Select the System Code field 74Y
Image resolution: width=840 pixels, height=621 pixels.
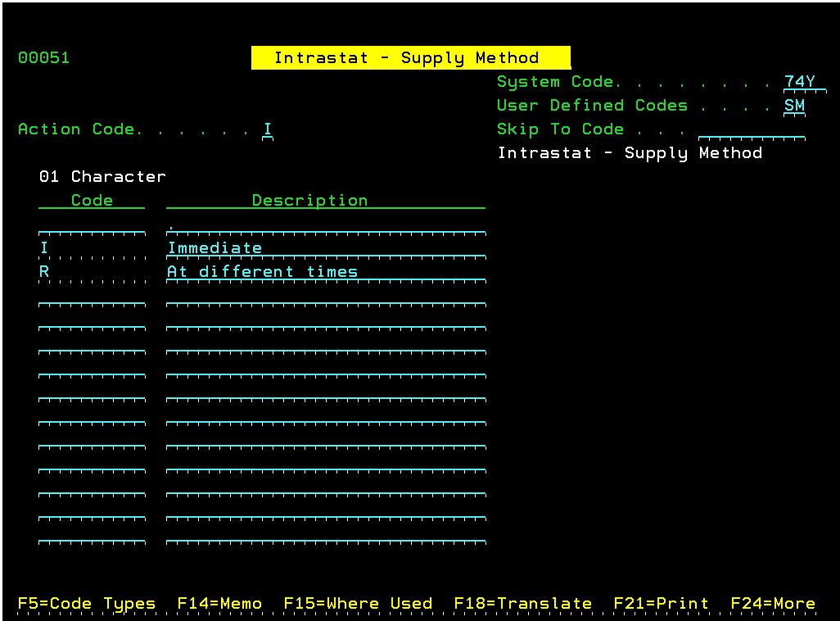(x=805, y=82)
